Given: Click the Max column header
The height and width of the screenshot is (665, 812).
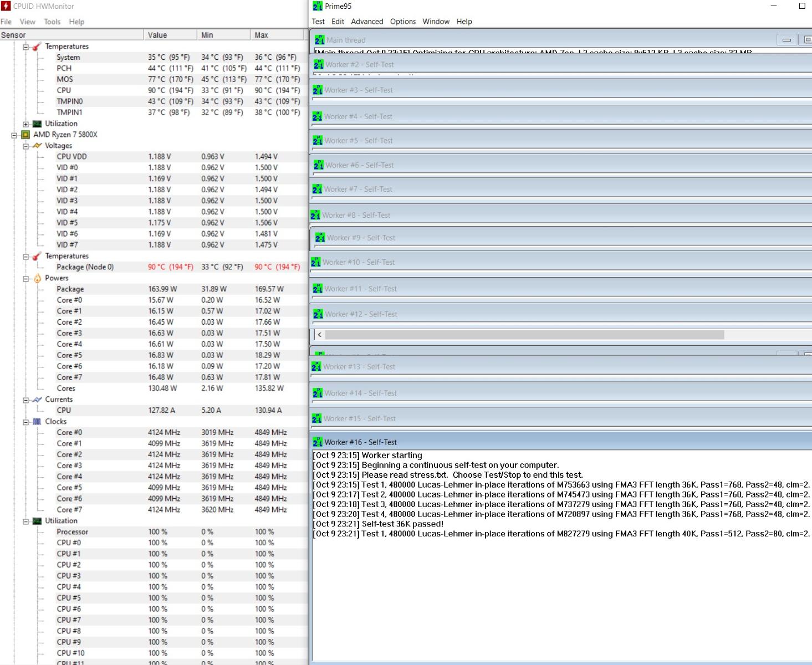Looking at the screenshot, I should click(x=277, y=35).
